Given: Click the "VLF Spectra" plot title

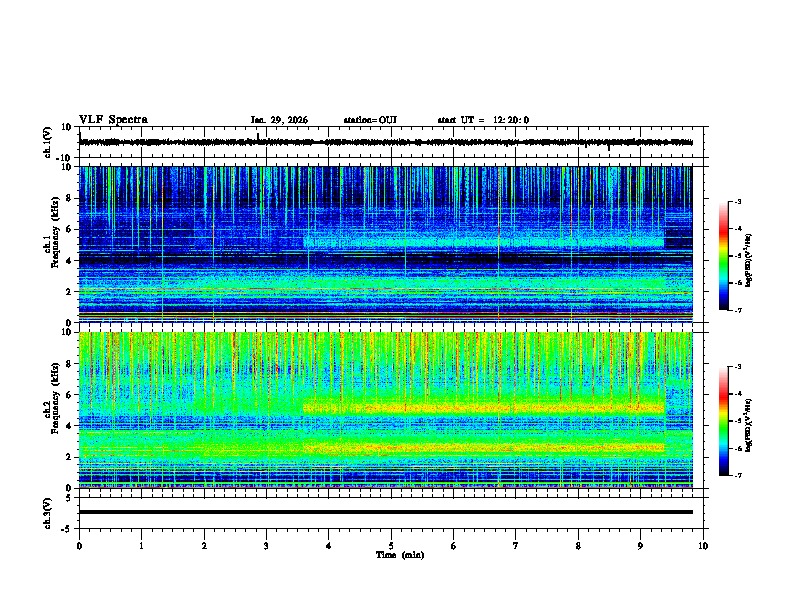Looking at the screenshot, I should click(x=113, y=120).
